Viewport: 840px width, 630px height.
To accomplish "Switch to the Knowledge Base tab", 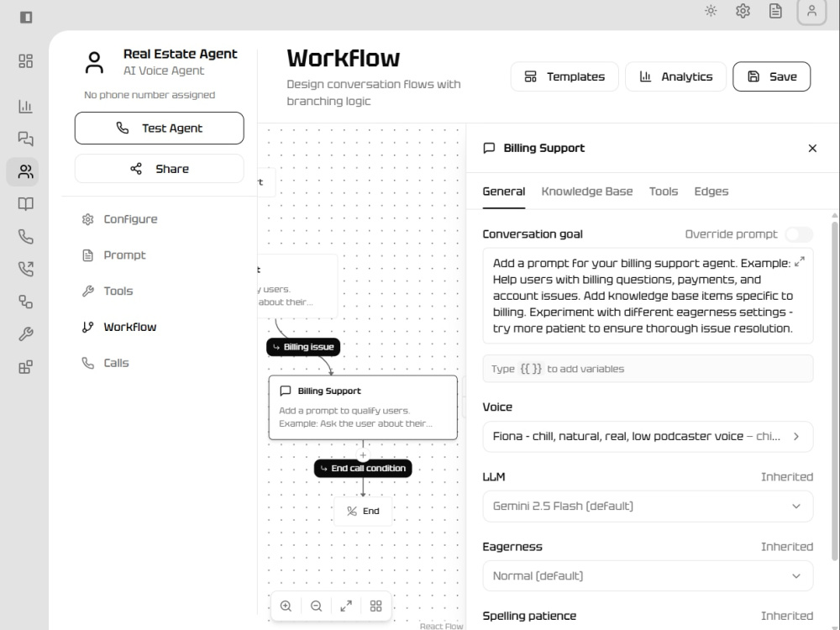I will pos(586,192).
